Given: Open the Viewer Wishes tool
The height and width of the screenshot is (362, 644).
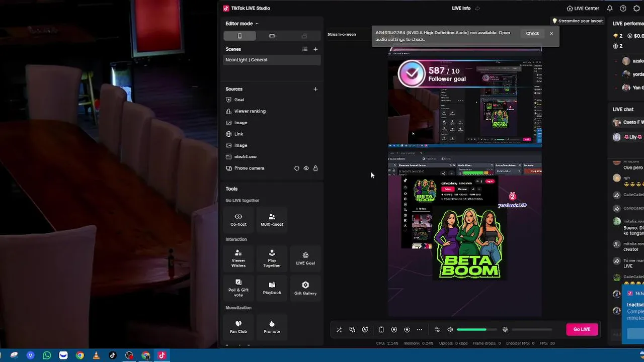Looking at the screenshot, I should [238, 258].
